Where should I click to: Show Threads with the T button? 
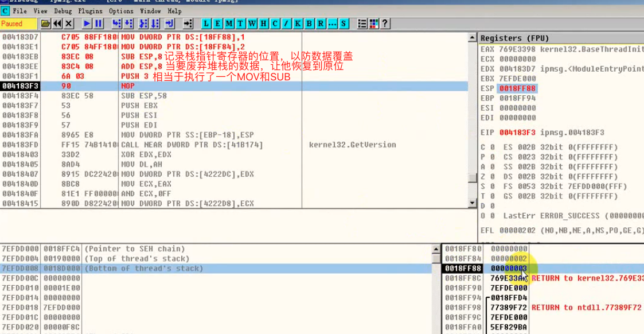click(241, 24)
